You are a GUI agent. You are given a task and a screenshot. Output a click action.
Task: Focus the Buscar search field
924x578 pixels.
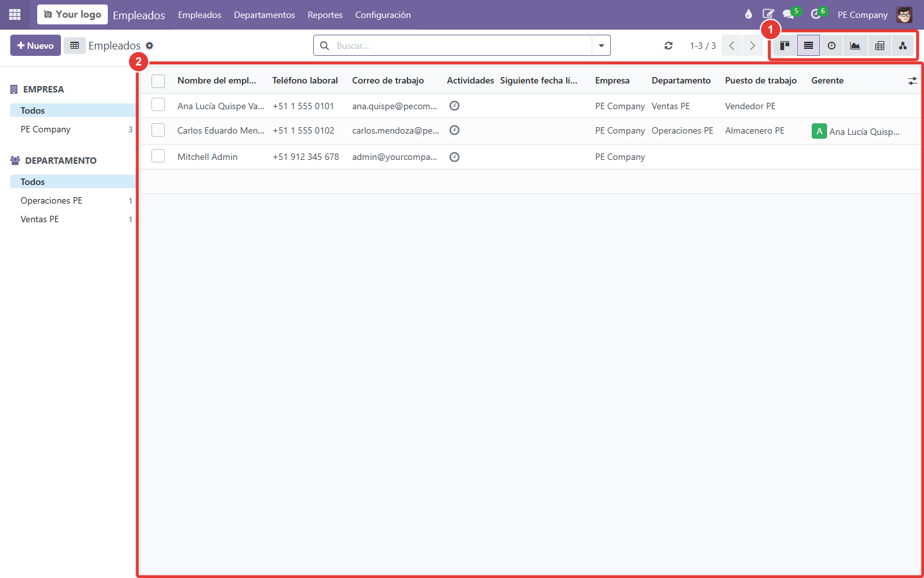[x=462, y=46]
